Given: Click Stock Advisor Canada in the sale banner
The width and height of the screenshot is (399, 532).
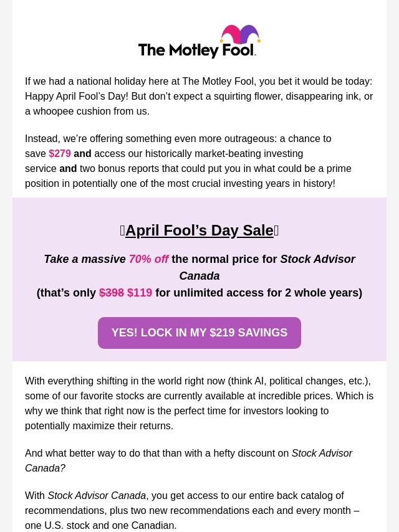Looking at the screenshot, I should pyautogui.click(x=268, y=267).
